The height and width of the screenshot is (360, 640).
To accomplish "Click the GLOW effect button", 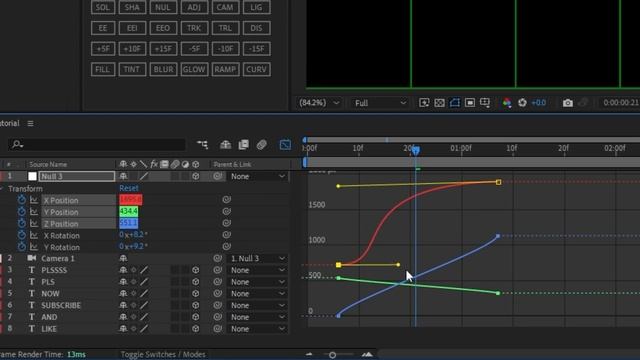I will tap(194, 69).
